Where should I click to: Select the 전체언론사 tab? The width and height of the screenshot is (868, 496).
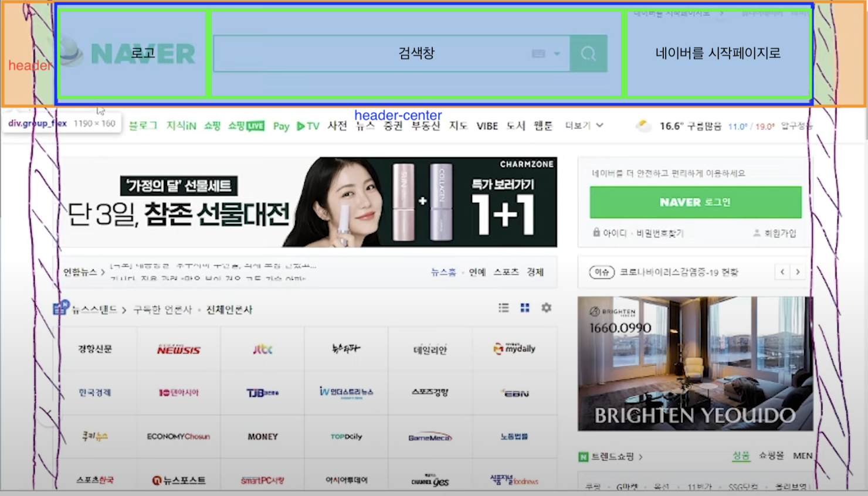point(229,310)
